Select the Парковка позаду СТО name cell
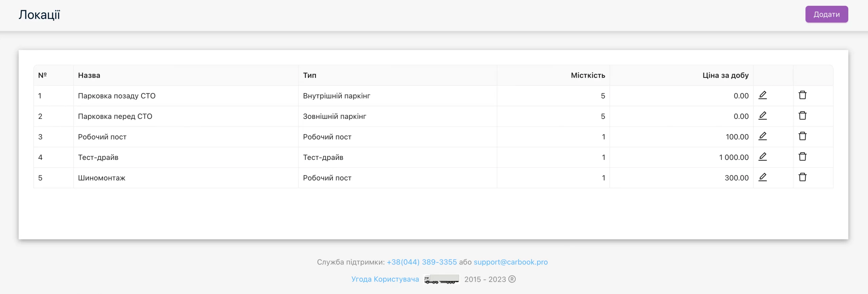 click(186, 96)
